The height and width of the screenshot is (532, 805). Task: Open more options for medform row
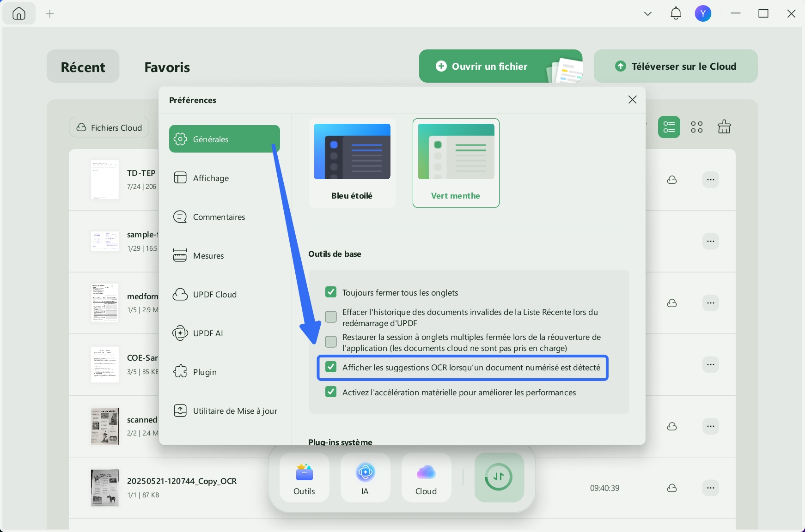tap(711, 303)
